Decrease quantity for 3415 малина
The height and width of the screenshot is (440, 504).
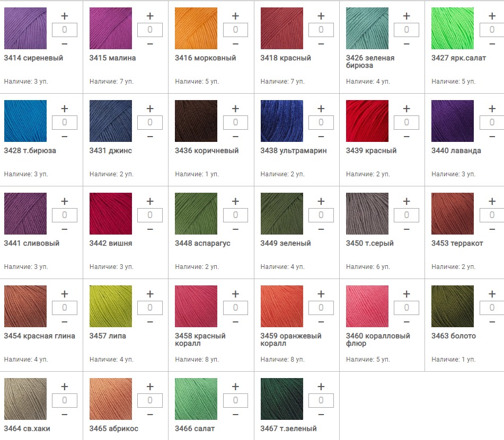[150, 43]
